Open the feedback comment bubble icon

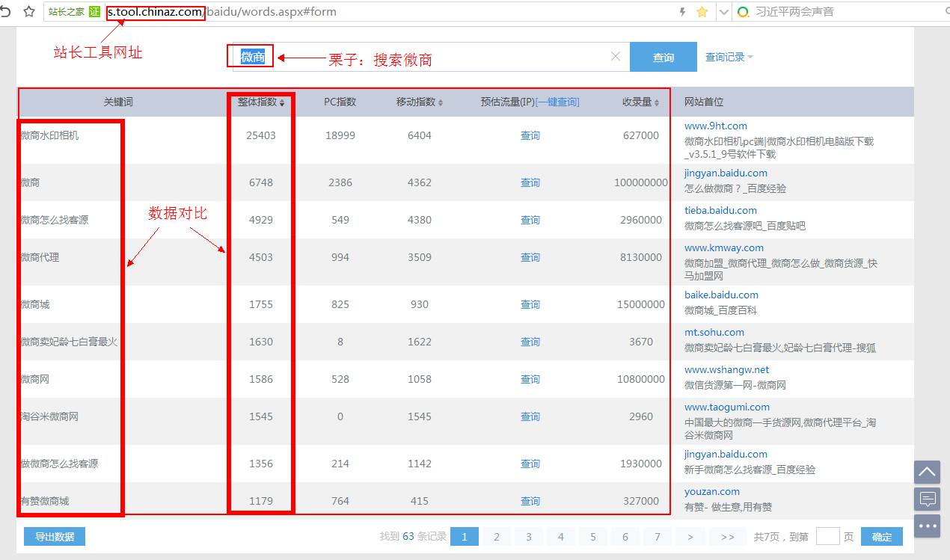click(x=927, y=499)
